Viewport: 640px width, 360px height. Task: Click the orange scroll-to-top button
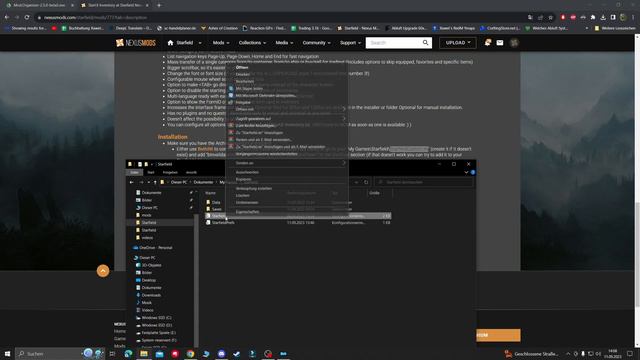103,271
